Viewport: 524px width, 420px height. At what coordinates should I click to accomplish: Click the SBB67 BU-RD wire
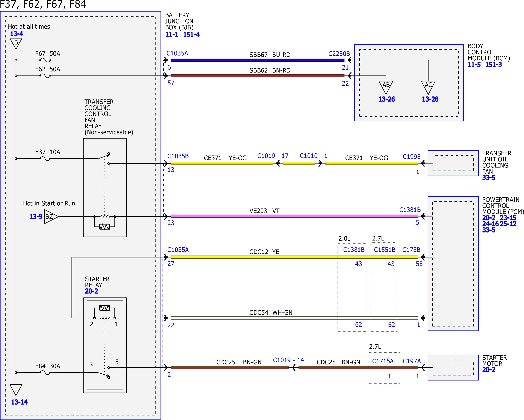click(258, 60)
